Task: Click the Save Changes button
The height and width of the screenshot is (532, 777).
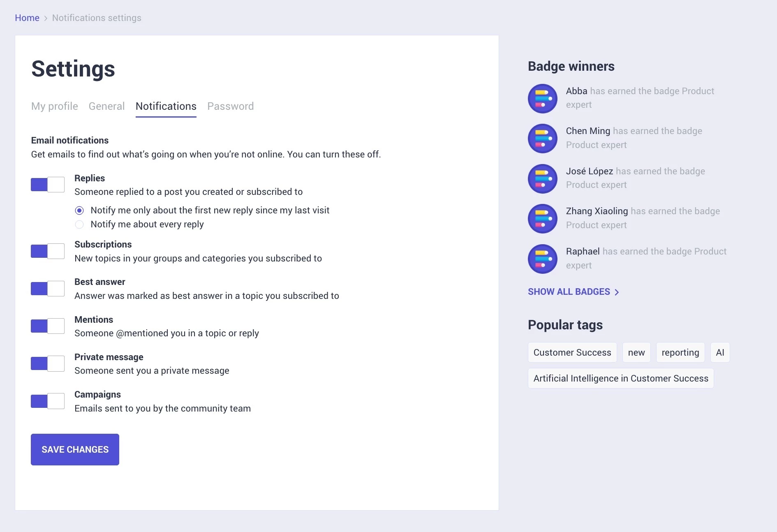Action: tap(75, 449)
